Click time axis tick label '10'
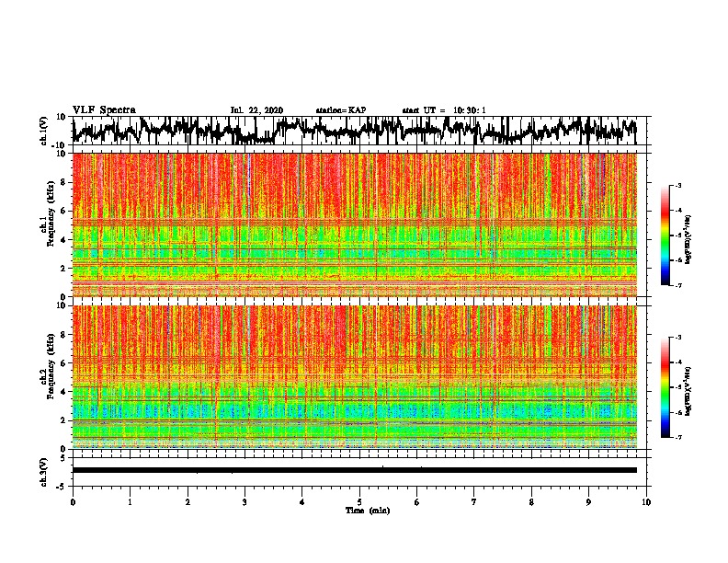 [x=646, y=502]
